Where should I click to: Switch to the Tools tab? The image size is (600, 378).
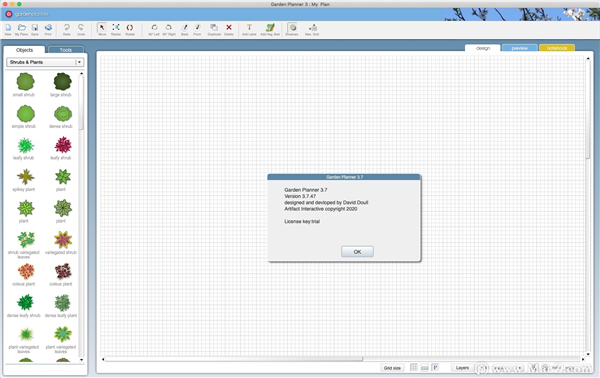click(65, 50)
